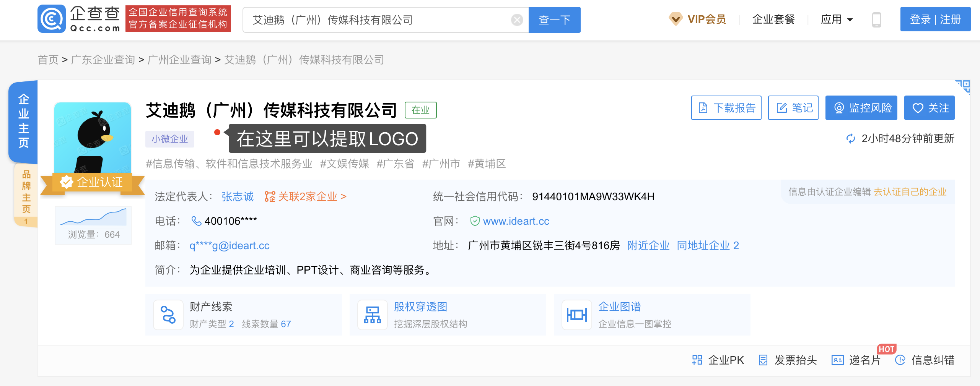Click the q****g@ideart.cc email link

(x=230, y=245)
